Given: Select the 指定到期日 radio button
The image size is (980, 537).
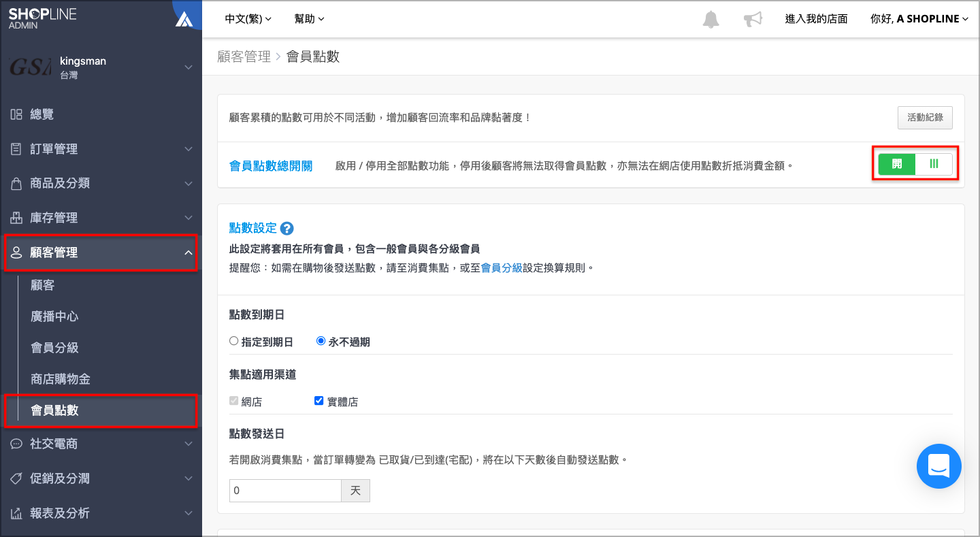Looking at the screenshot, I should tap(234, 341).
